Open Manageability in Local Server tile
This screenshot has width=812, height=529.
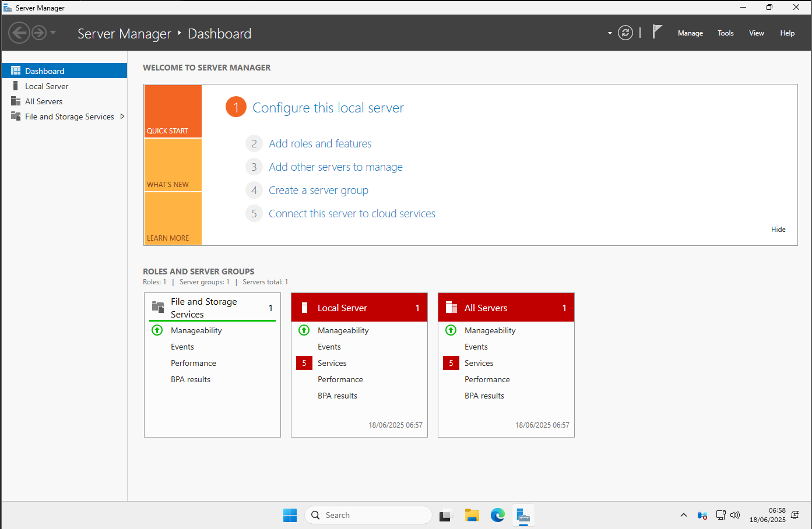click(343, 330)
